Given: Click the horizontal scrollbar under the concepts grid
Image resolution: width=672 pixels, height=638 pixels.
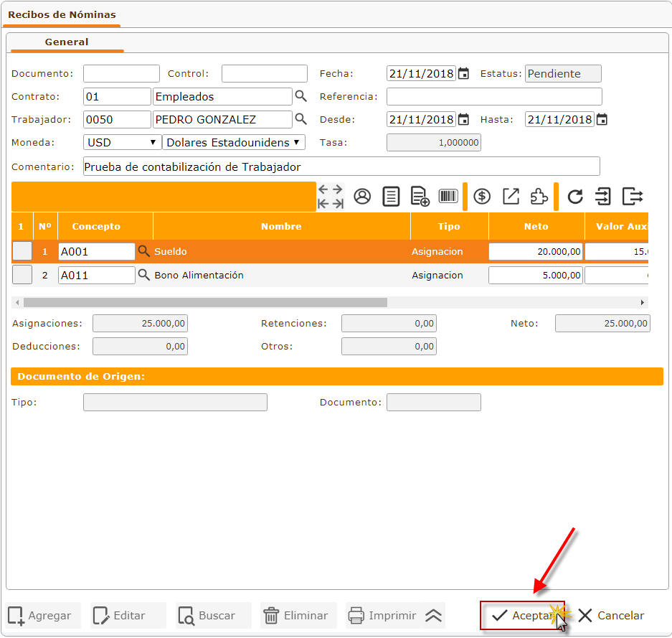Looking at the screenshot, I should 201,303.
